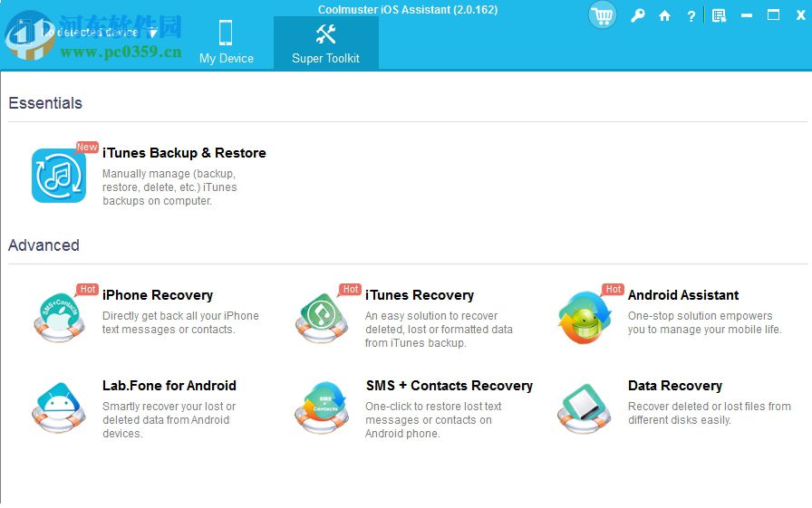Go to the home page icon
This screenshot has height=508, width=812.
point(664,16)
